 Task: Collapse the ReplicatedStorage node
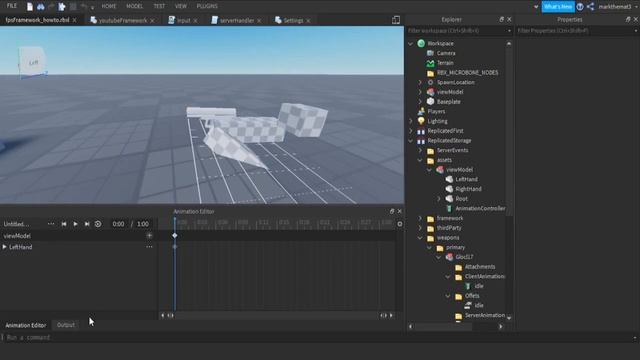tap(411, 140)
